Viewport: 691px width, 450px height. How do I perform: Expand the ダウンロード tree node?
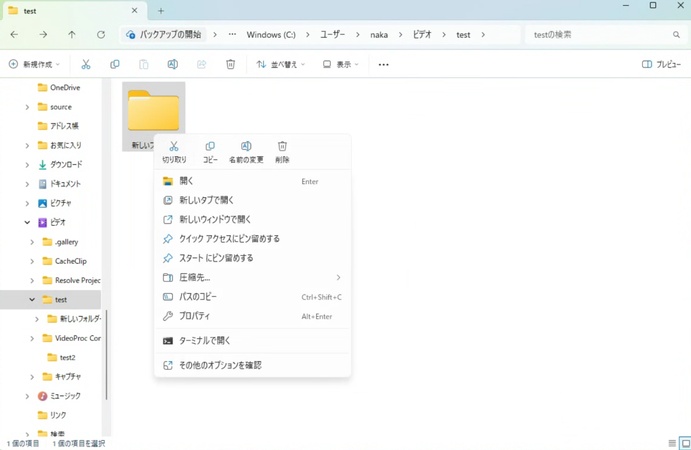click(27, 165)
